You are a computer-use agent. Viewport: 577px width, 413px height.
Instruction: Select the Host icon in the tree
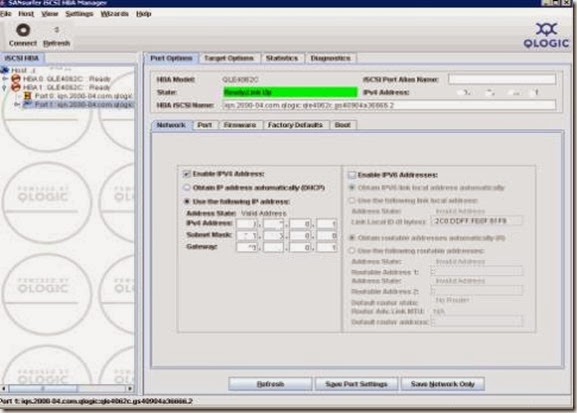5,70
